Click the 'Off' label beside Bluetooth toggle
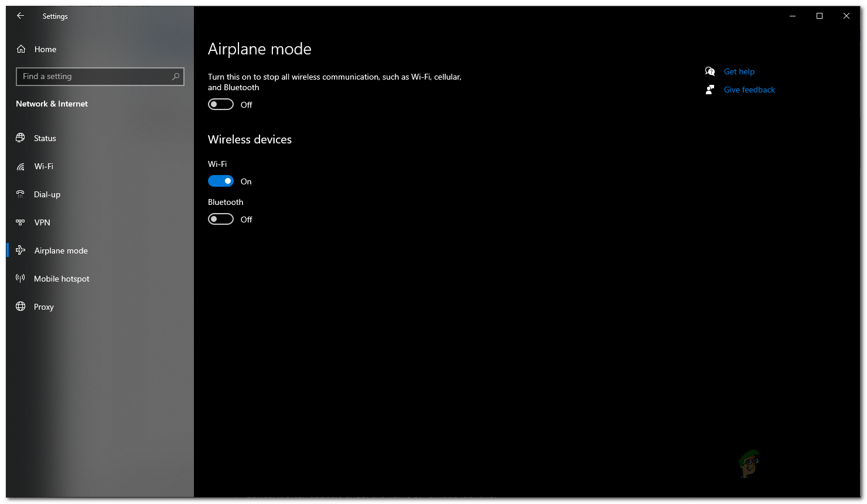Viewport: 867px width, 504px height. pyautogui.click(x=247, y=220)
